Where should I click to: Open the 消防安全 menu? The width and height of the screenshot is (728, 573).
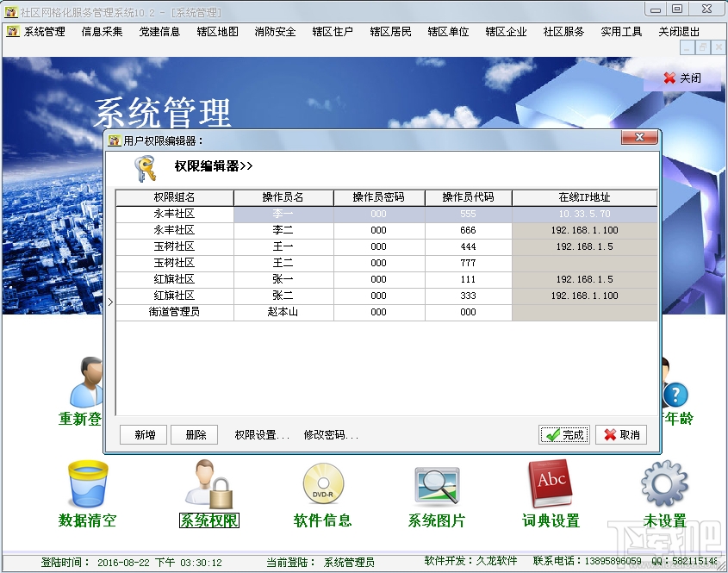point(274,31)
